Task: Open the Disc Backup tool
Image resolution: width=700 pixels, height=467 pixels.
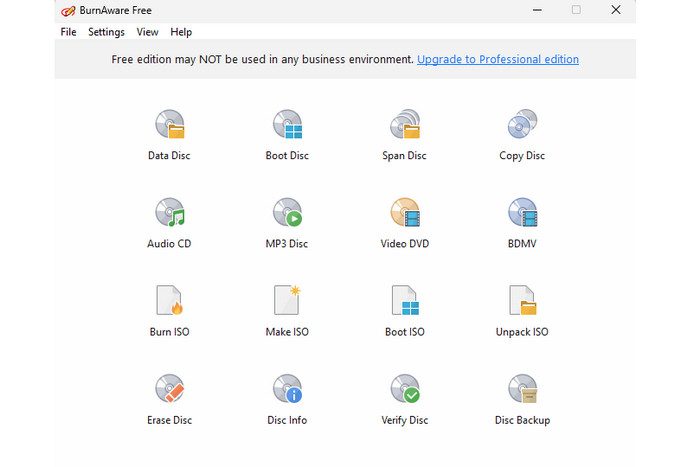Action: [522, 389]
